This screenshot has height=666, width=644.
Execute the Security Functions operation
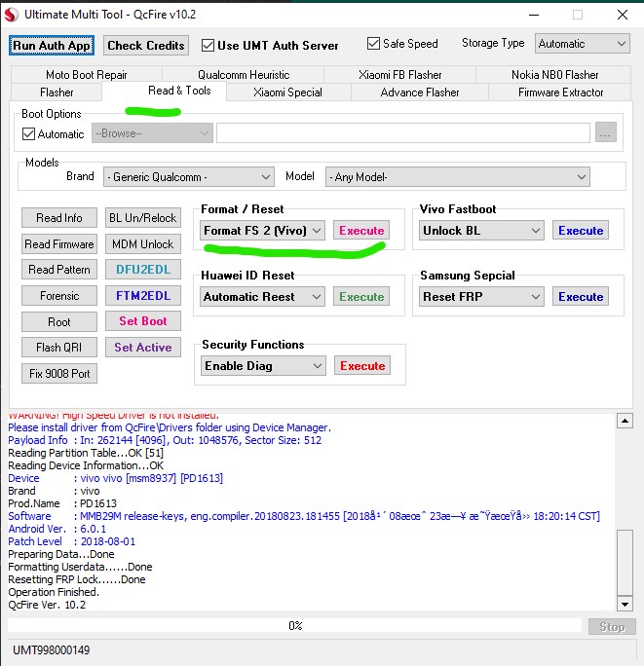click(x=362, y=366)
